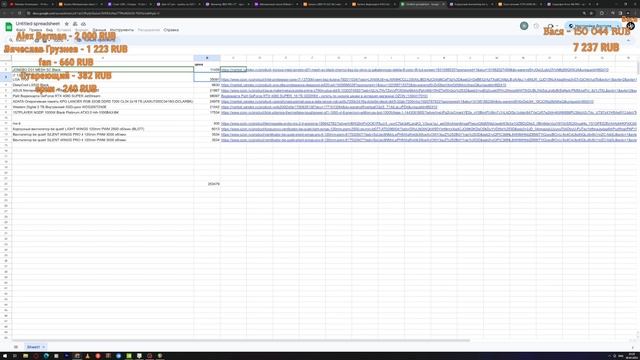Select column A header

[102, 58]
